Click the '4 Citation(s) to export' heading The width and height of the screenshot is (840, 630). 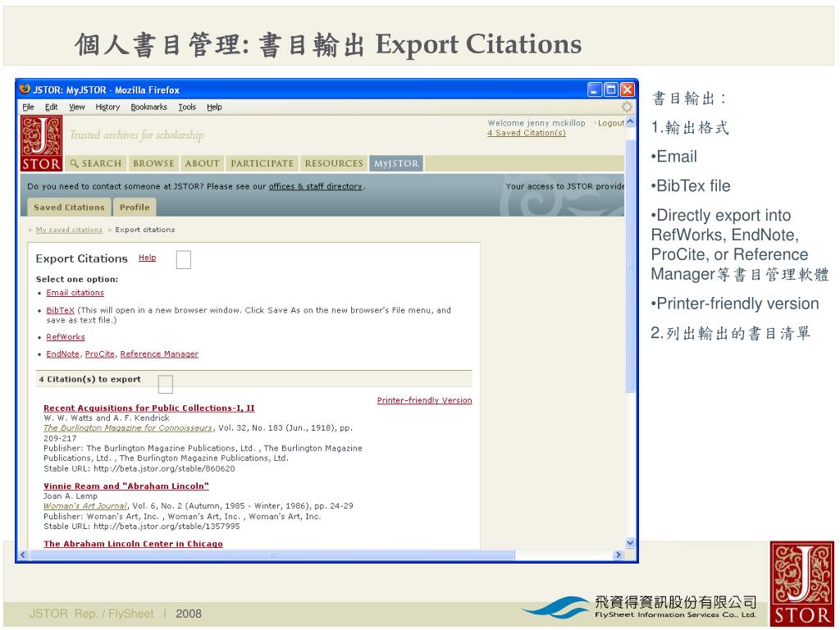click(90, 379)
